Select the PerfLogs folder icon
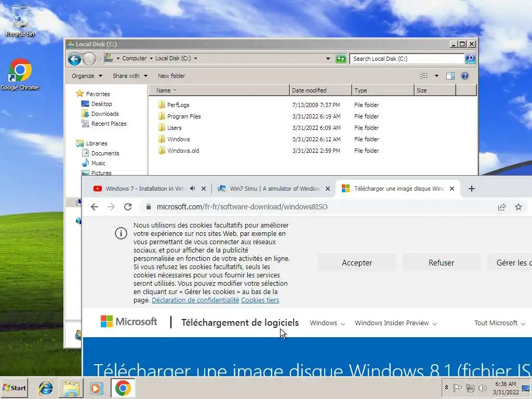This screenshot has height=399, width=532. 162,105
